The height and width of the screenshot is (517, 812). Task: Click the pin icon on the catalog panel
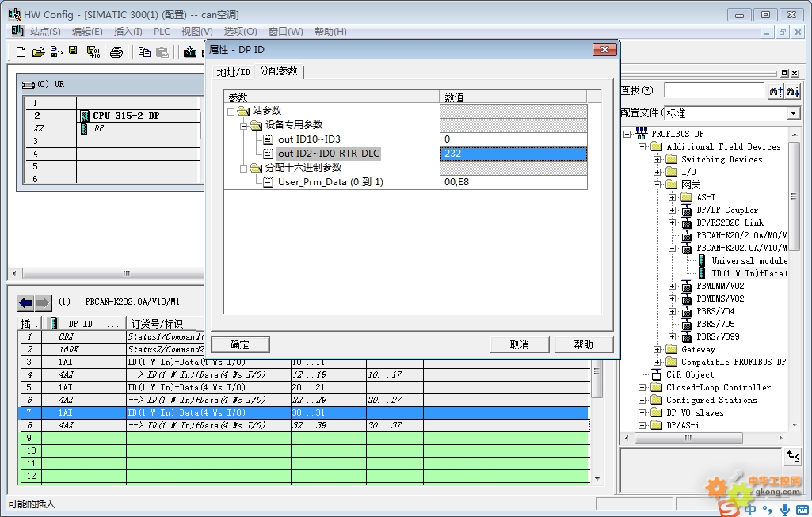[x=784, y=74]
